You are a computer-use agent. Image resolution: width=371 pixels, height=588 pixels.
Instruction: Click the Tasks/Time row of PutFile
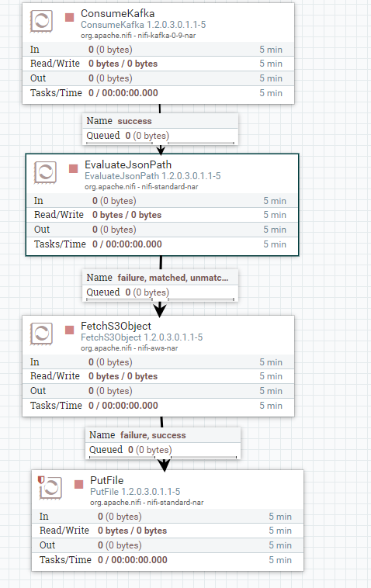[168, 560]
